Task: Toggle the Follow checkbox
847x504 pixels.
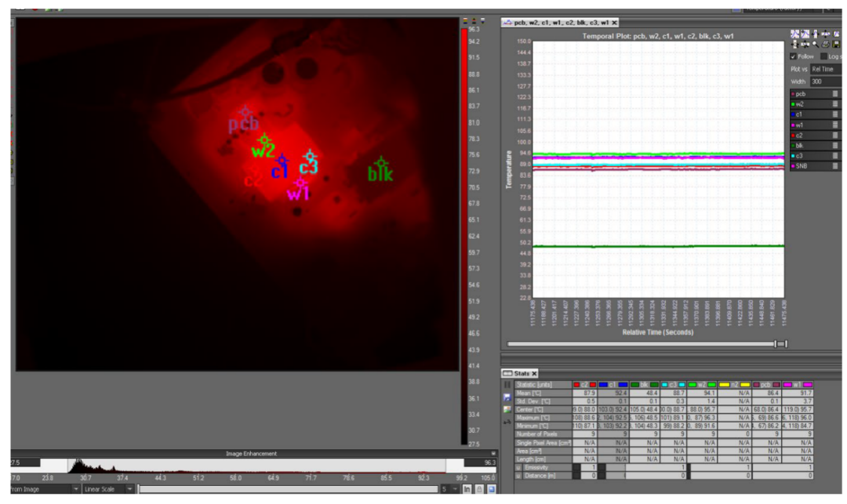Action: (793, 56)
